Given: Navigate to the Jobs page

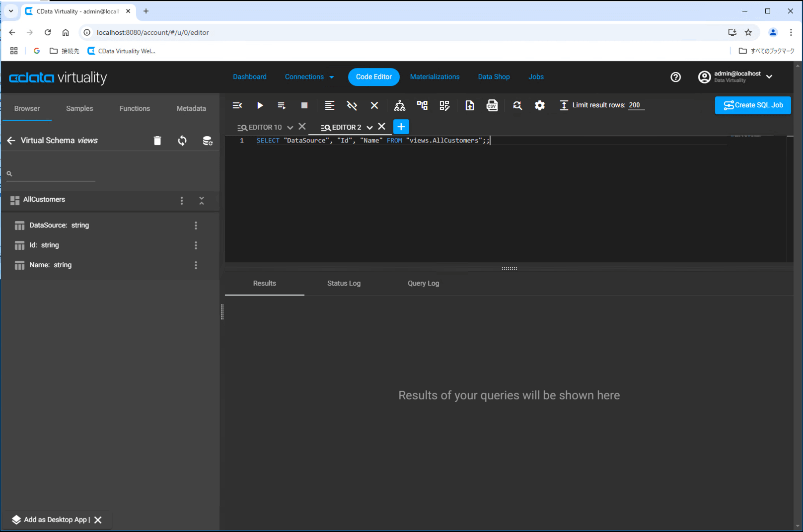Looking at the screenshot, I should [x=536, y=77].
